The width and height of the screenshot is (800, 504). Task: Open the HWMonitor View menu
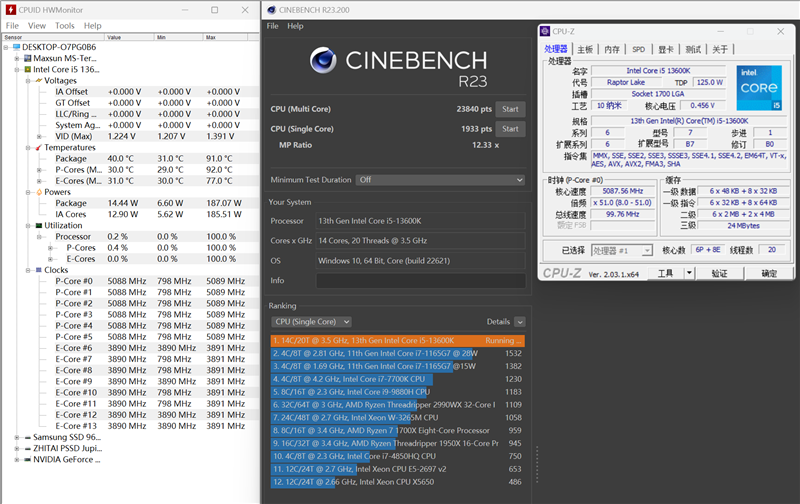[x=37, y=26]
